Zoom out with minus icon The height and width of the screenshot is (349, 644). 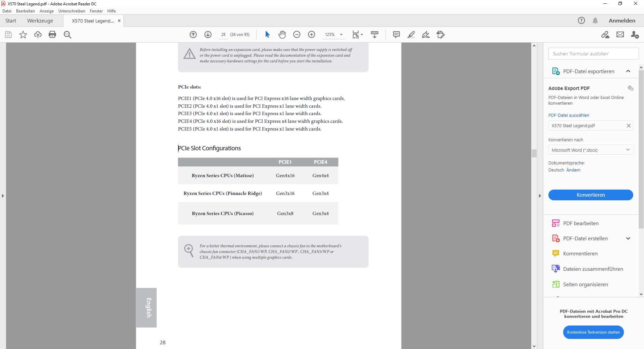(x=297, y=35)
